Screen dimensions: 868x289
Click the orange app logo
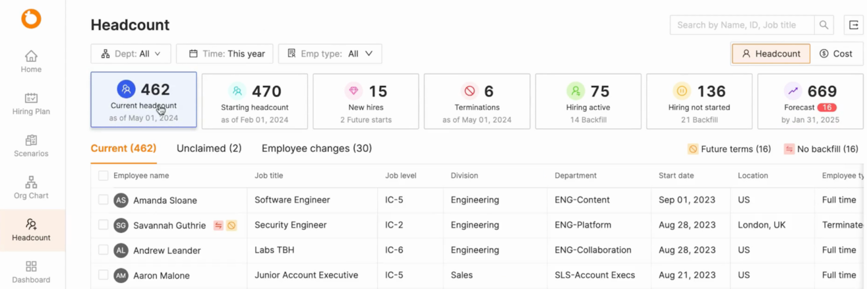(31, 19)
